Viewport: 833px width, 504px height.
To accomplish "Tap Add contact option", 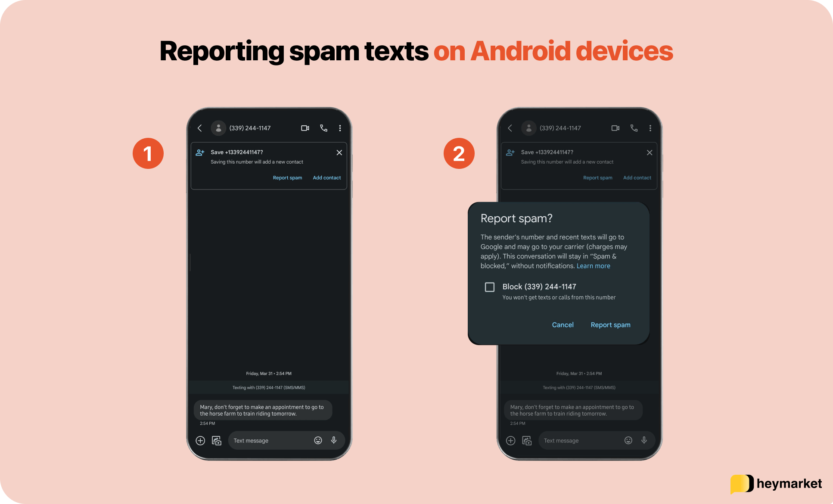I will pyautogui.click(x=326, y=177).
